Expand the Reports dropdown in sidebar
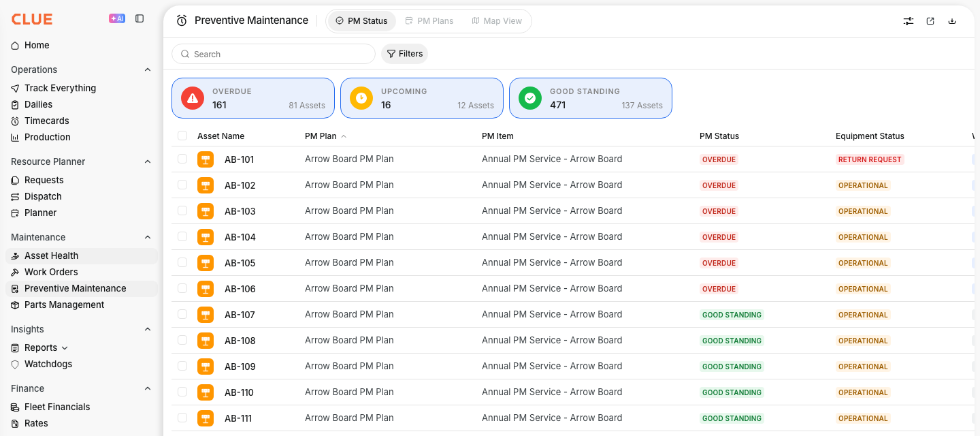 click(x=65, y=348)
